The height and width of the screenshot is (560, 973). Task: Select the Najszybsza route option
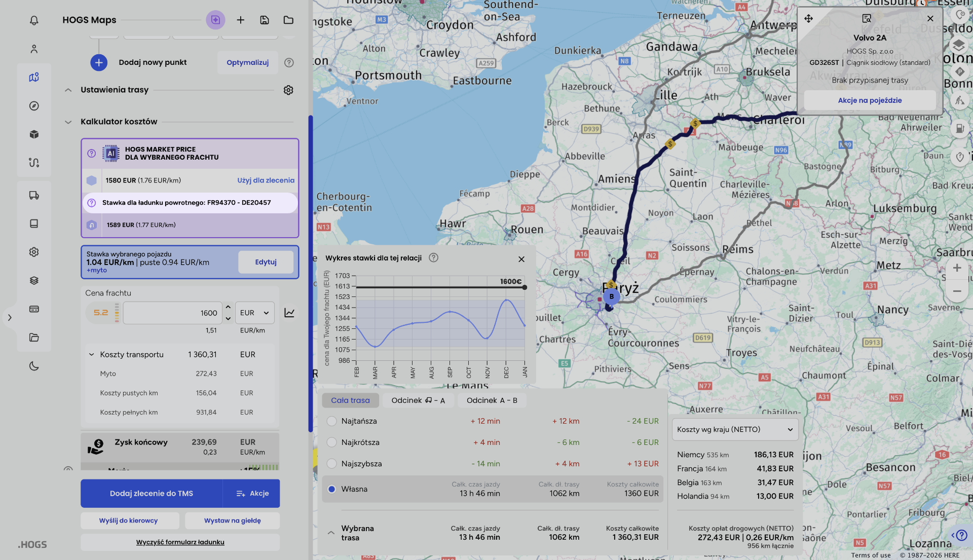pyautogui.click(x=332, y=464)
